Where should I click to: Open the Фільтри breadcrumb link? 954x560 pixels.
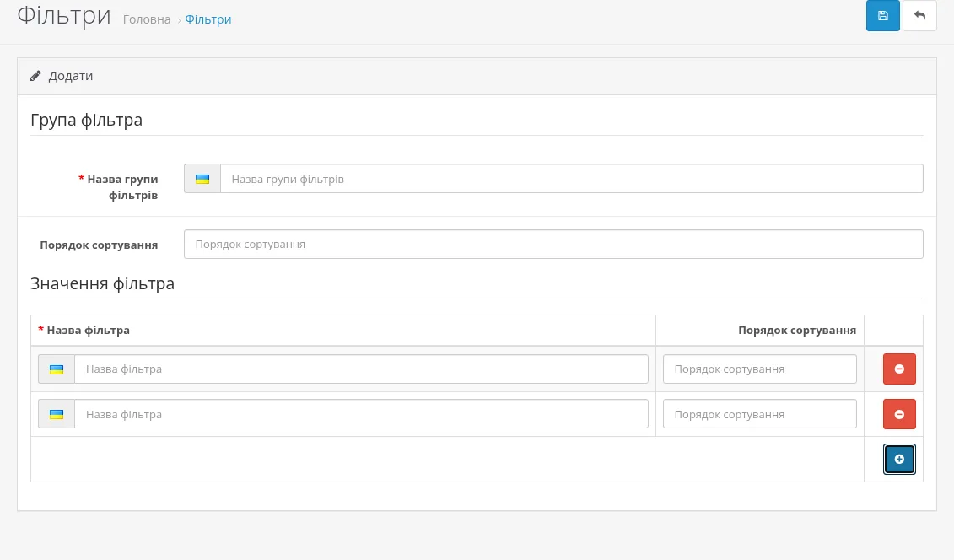pos(208,19)
